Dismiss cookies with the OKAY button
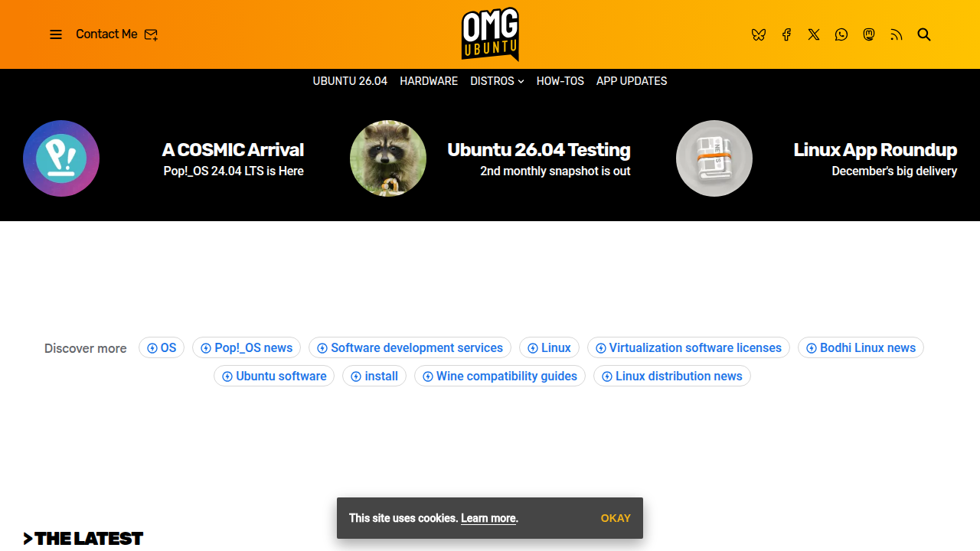 pyautogui.click(x=616, y=518)
